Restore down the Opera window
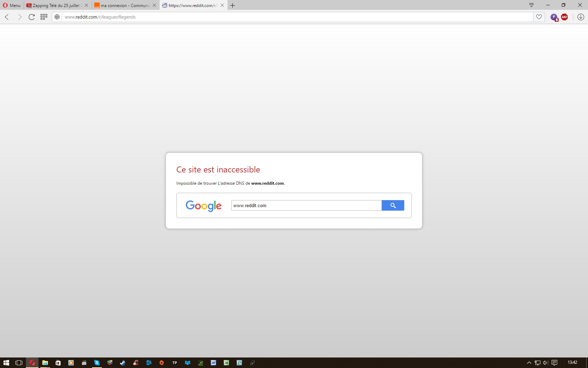Screen dimensions: 588x368 563,5
